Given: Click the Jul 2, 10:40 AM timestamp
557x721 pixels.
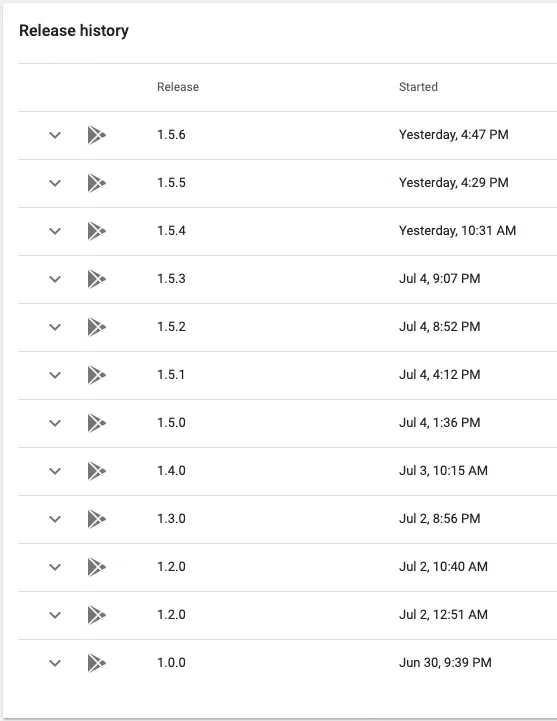Looking at the screenshot, I should pos(443,566).
